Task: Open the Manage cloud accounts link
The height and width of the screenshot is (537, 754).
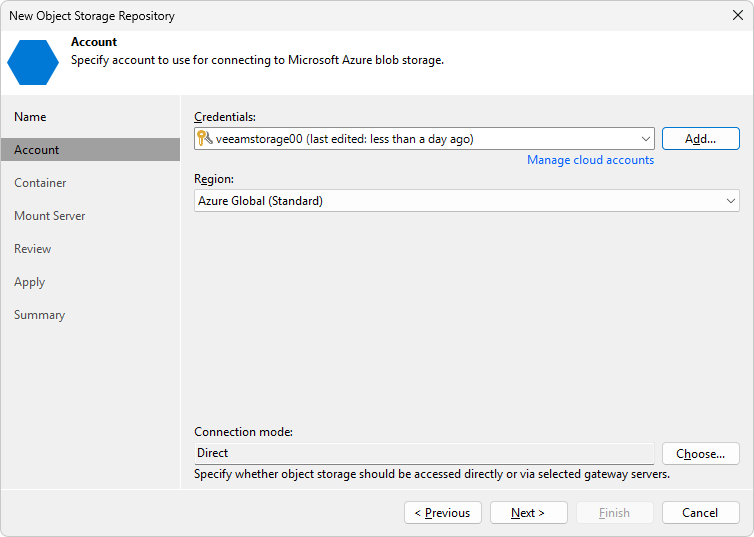Action: pyautogui.click(x=590, y=160)
